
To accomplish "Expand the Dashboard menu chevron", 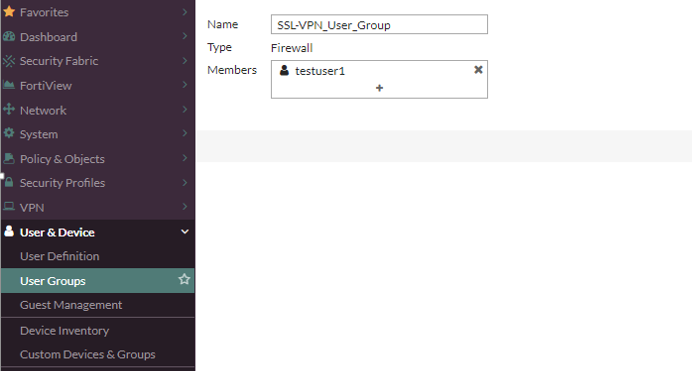I will click(x=185, y=36).
